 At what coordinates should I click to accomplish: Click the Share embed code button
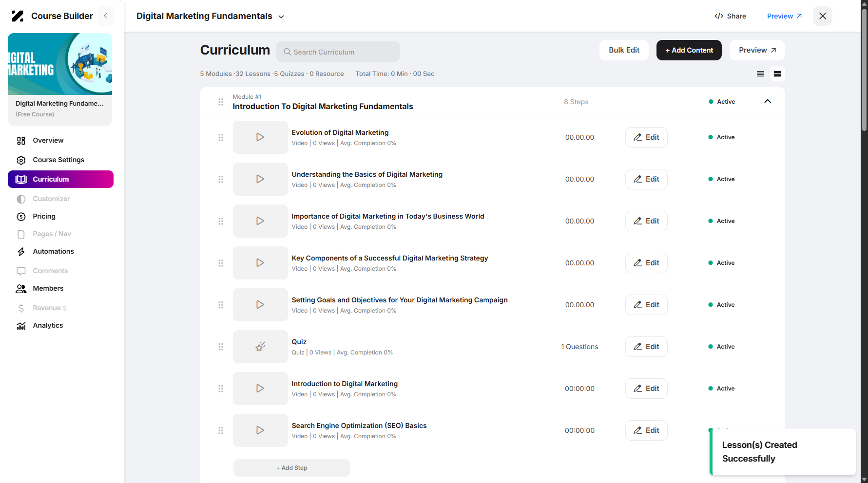730,16
